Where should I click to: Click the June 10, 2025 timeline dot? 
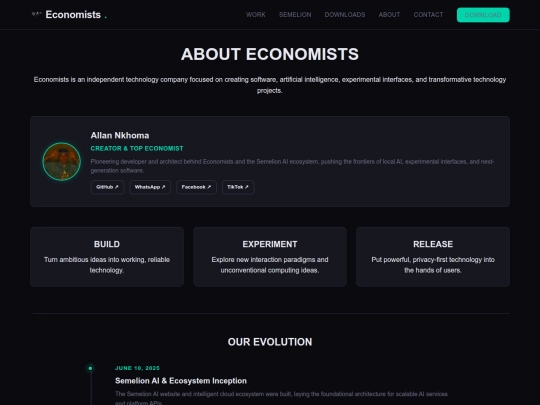(x=91, y=368)
